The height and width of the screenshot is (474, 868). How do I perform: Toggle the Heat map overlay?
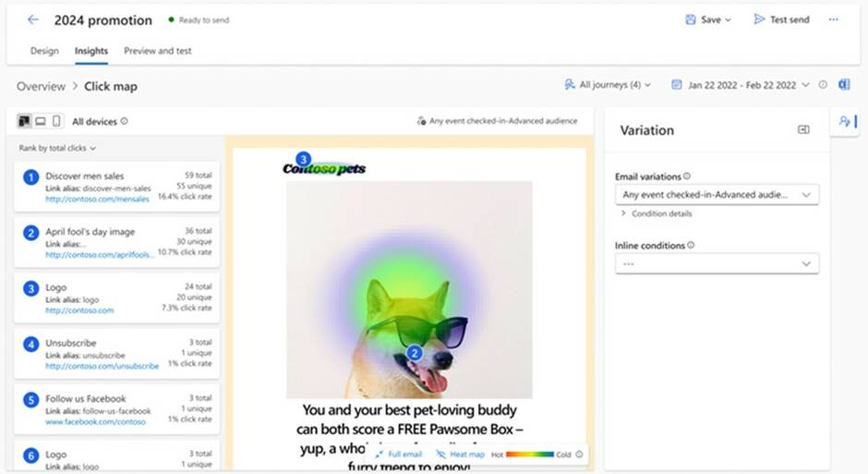460,454
